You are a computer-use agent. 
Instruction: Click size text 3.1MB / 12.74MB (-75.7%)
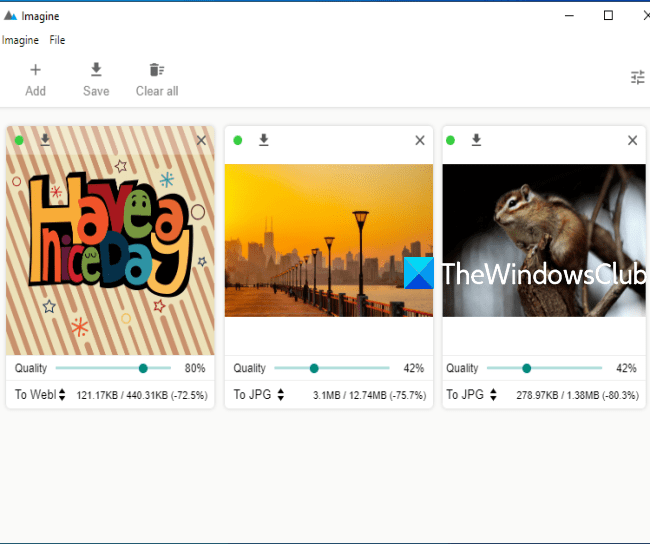pos(369,395)
